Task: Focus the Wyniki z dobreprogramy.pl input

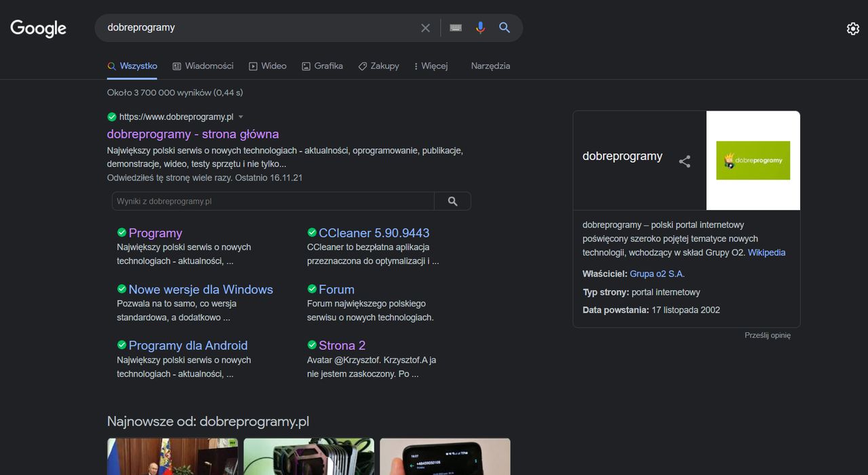Action: (273, 201)
